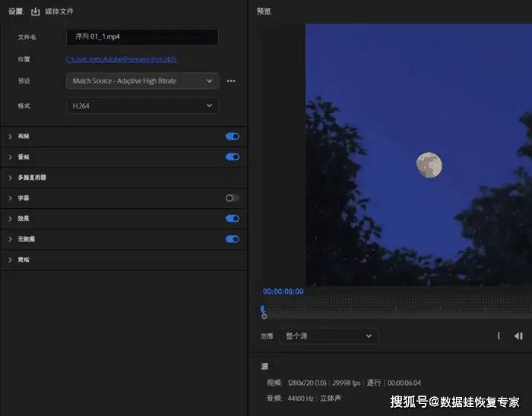Viewport: 532px width, 416px height.
Task: Enable the 字幕 (Captions) toggle
Action: (233, 198)
